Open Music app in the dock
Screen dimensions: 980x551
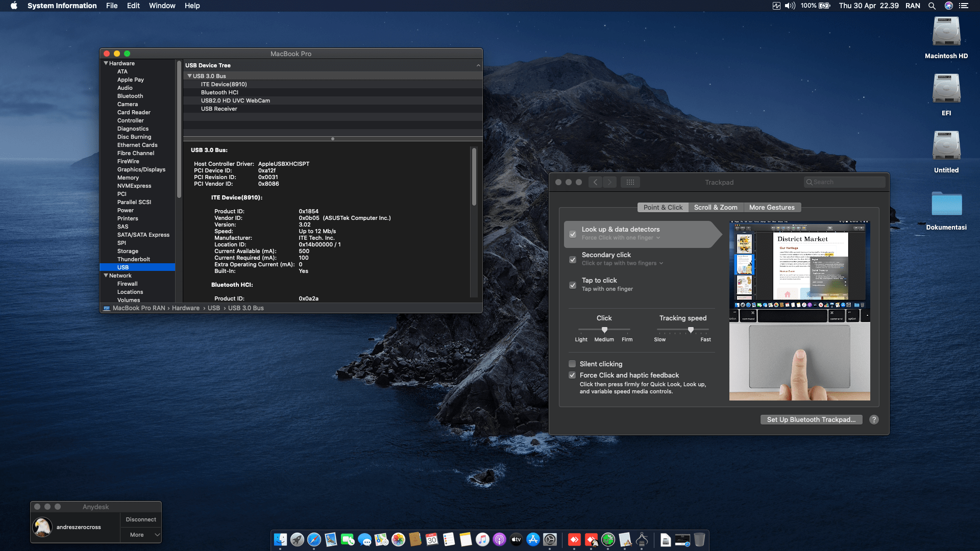[482, 539]
